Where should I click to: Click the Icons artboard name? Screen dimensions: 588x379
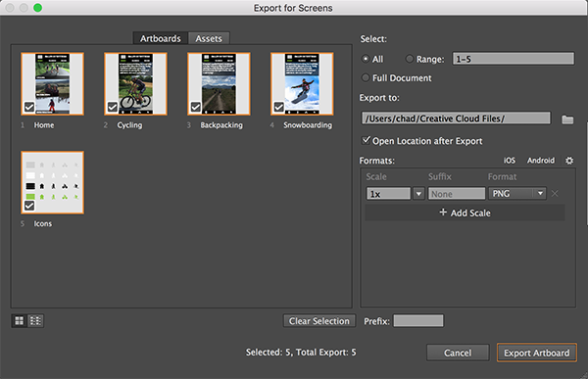click(43, 224)
